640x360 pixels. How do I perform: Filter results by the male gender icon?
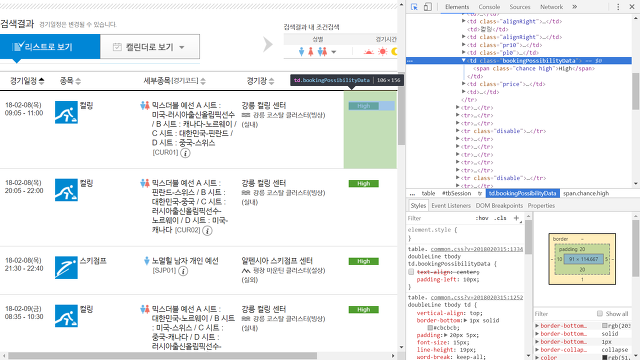point(301,52)
